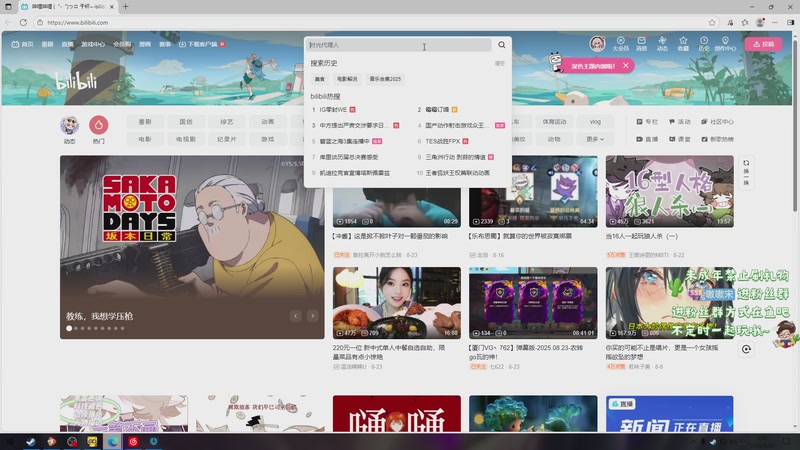Select 动画 category chip
Viewport: 800px width, 450px height.
(x=267, y=122)
